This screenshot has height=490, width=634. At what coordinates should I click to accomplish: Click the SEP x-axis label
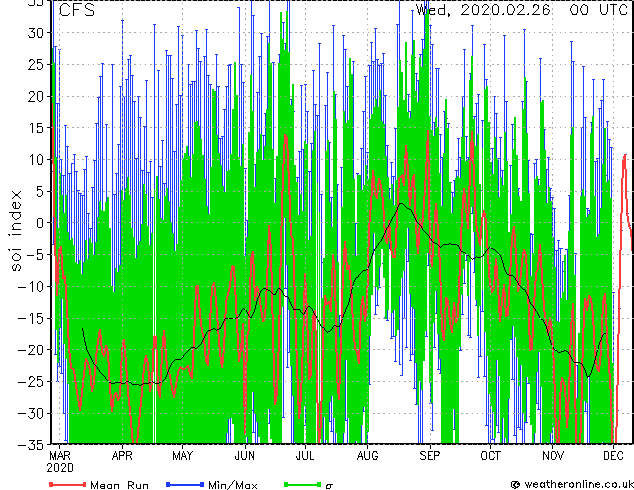[429, 456]
